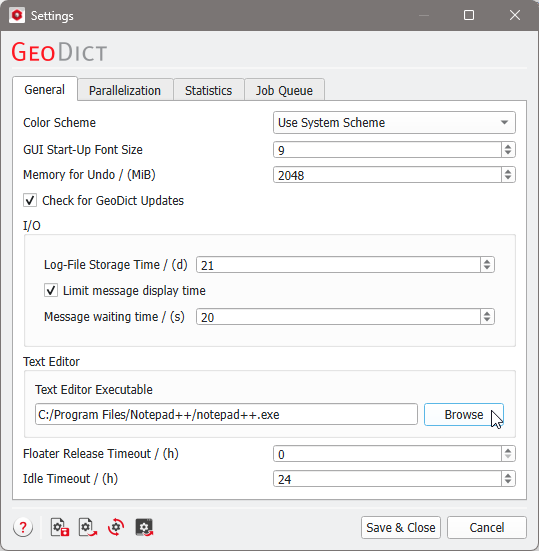Open the Job Queue tab
539x551 pixels.
tap(284, 90)
